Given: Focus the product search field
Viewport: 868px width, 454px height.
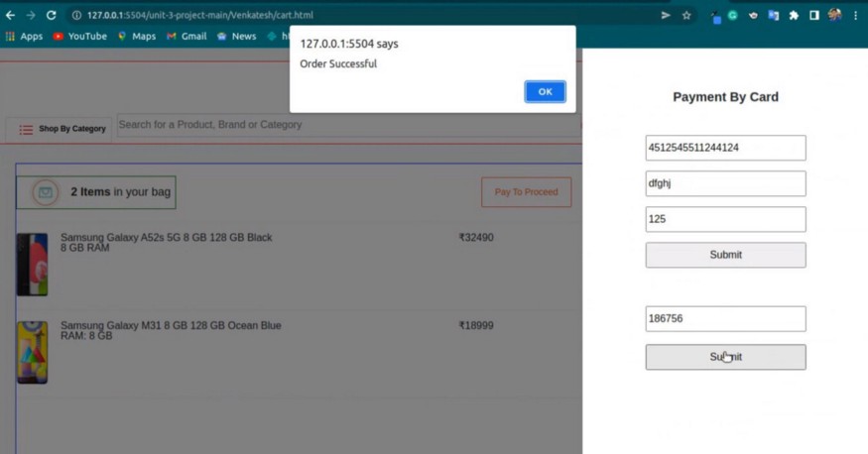Looking at the screenshot, I should click(x=349, y=125).
